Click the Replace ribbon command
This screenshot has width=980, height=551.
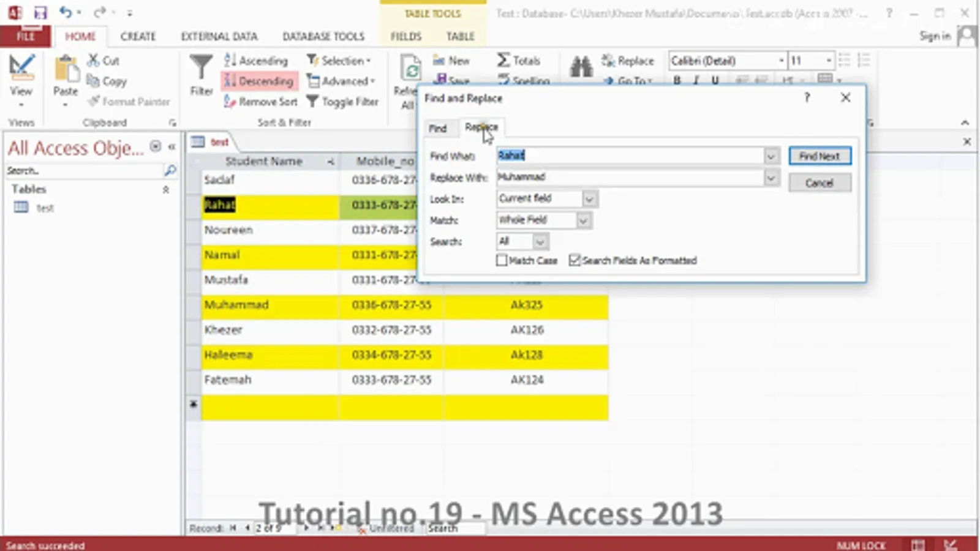pyautogui.click(x=628, y=61)
